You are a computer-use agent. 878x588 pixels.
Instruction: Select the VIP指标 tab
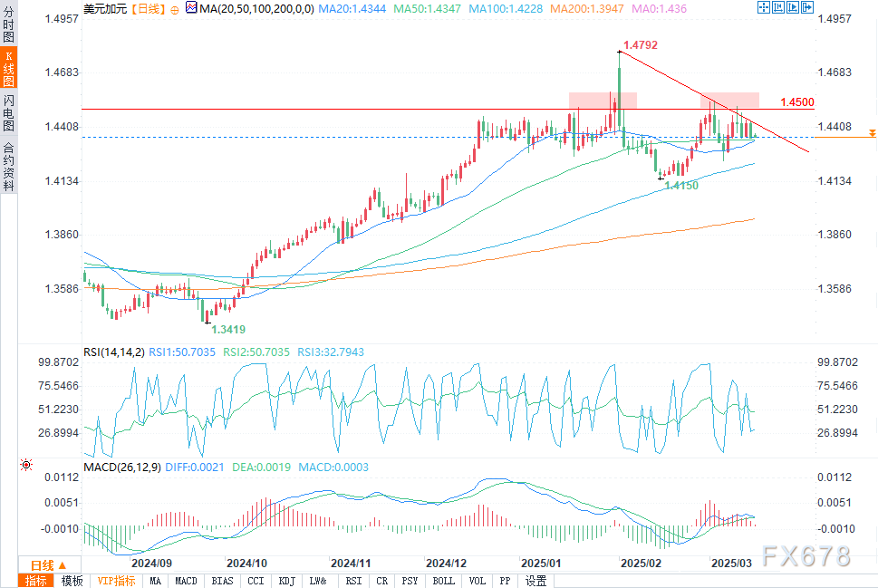pyautogui.click(x=116, y=581)
